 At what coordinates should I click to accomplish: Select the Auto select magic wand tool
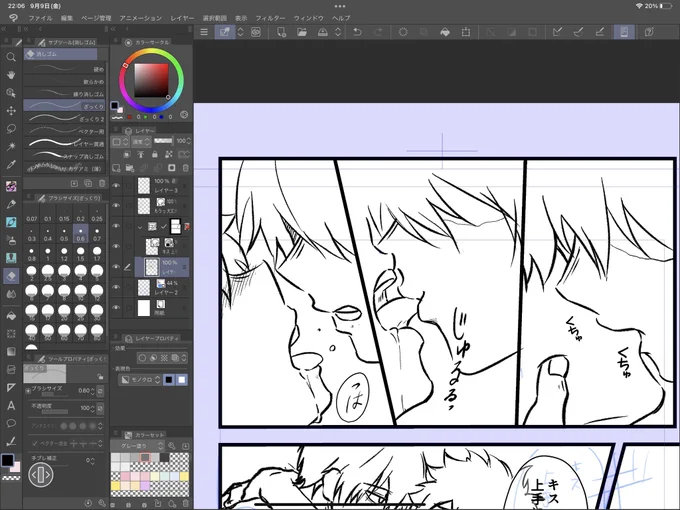tap(11, 146)
